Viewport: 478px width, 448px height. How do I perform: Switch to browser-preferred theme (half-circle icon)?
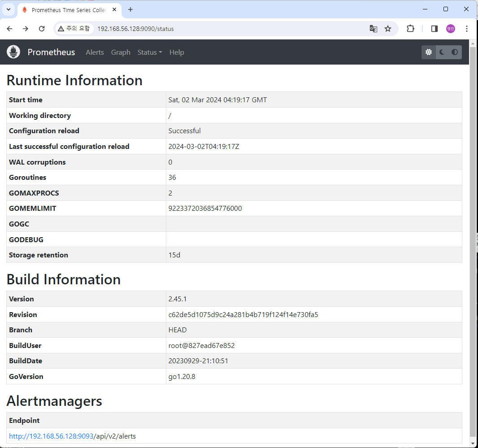click(x=455, y=52)
